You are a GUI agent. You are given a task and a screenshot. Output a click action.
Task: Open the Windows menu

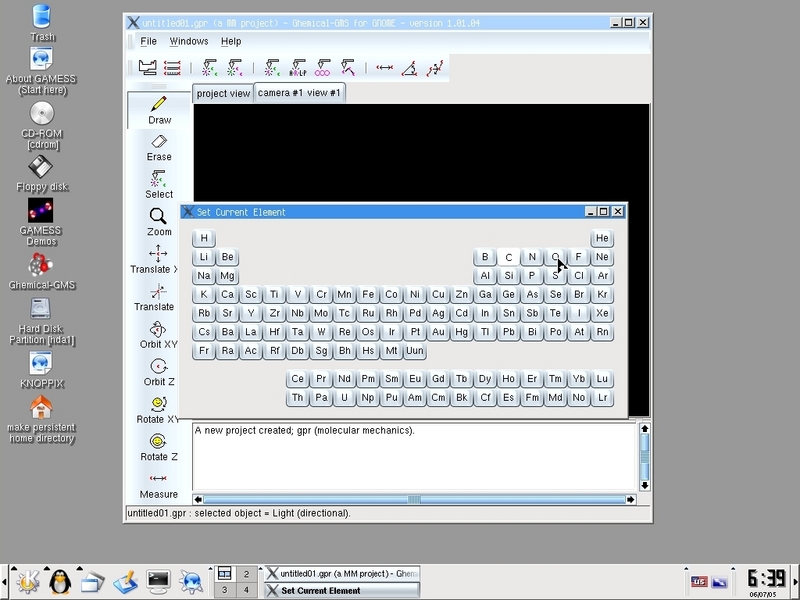click(188, 41)
